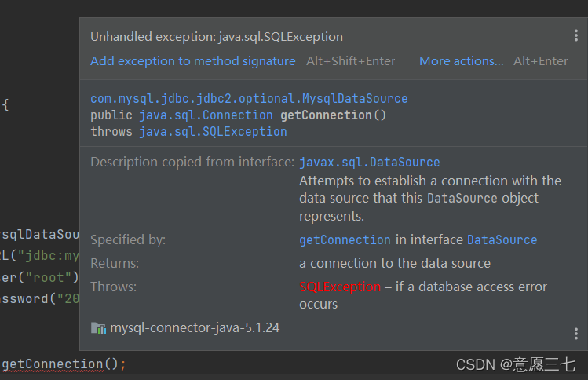Follow the java.sql.Connection return type link

(x=206, y=115)
